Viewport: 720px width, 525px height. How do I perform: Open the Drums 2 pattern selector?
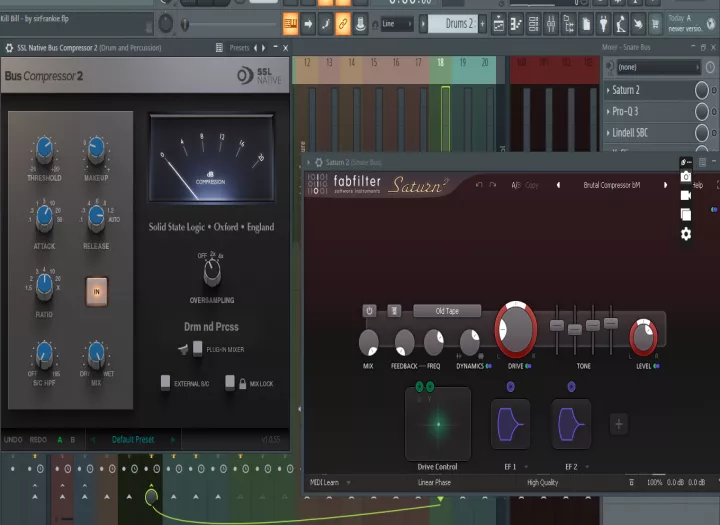click(x=453, y=24)
